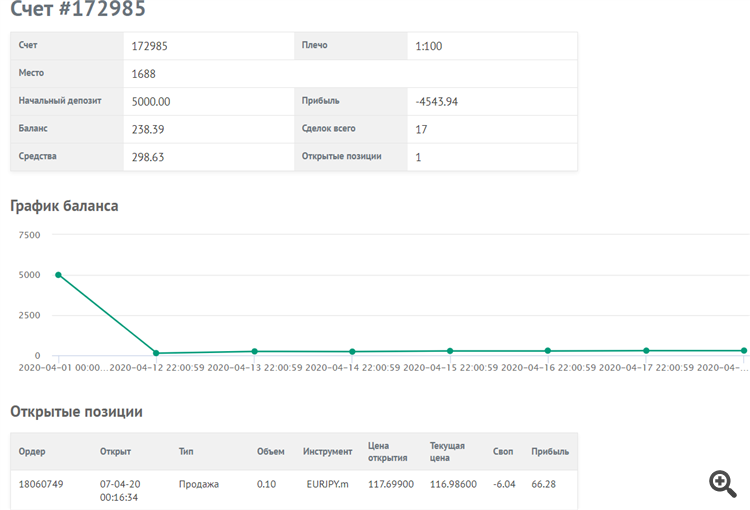Image resolution: width=750 pixels, height=510 pixels.
Task: Click the balance chart point at 2020-04-16
Action: (x=548, y=351)
